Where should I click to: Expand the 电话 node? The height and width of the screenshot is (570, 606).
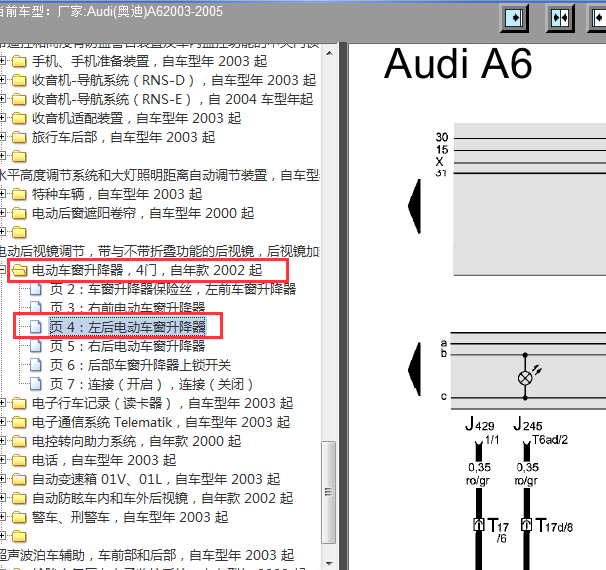[x=2, y=460]
